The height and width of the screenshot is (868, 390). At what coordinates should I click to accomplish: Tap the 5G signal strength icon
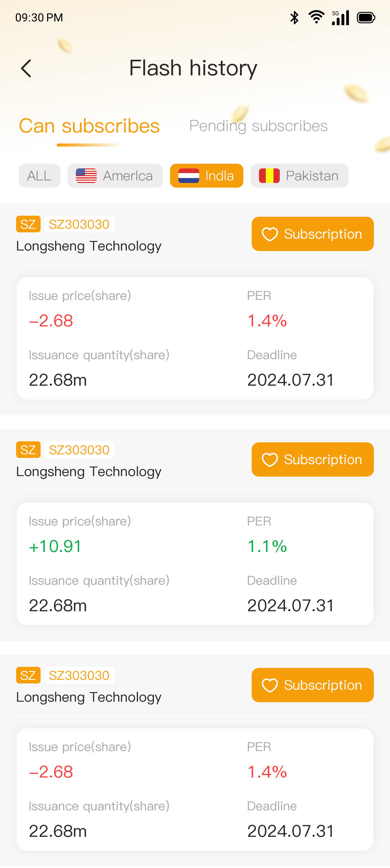click(340, 17)
